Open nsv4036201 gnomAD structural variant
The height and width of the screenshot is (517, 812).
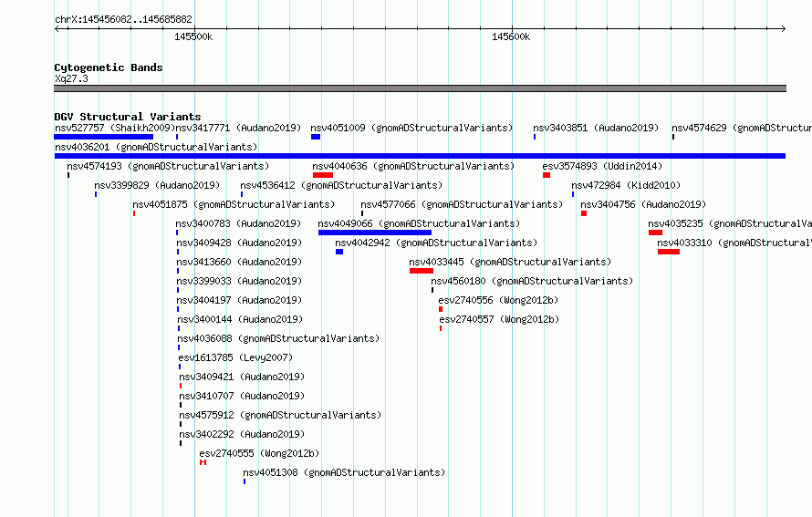[156, 147]
